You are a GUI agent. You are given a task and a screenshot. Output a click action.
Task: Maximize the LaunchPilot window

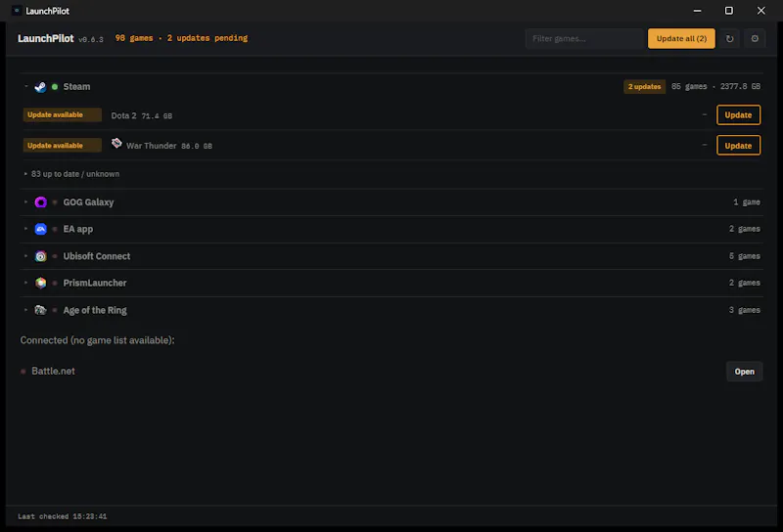(729, 11)
